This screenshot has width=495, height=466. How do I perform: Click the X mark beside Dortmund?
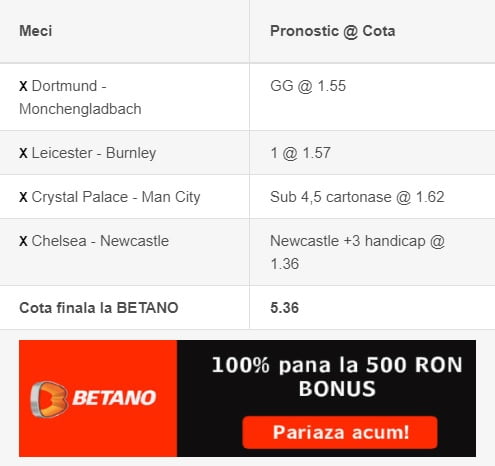[23, 86]
